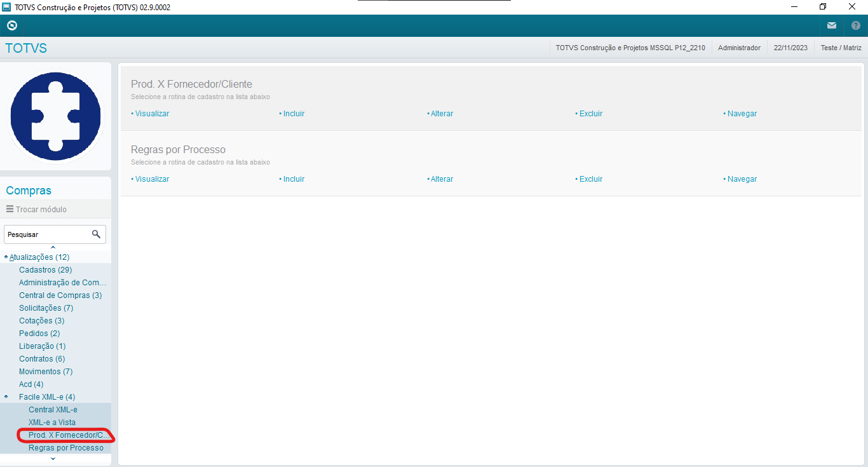Expand Pedidos (2) menu item
Image resolution: width=868 pixels, height=467 pixels.
click(39, 334)
